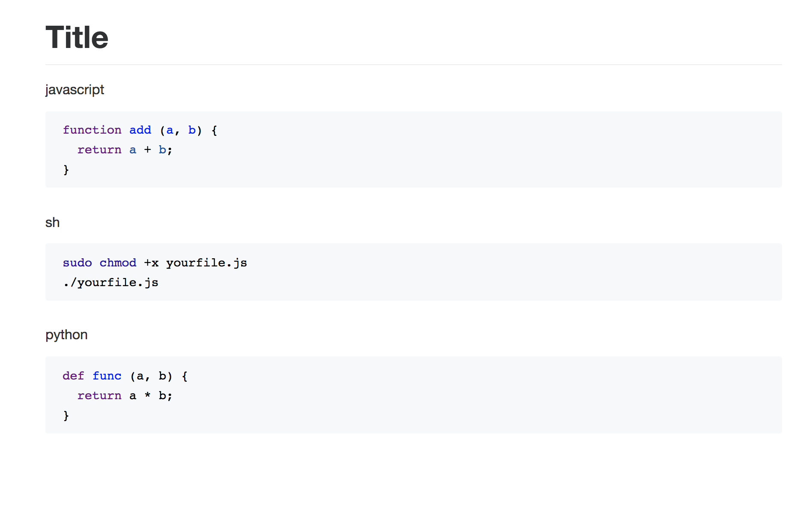Select the "python" paragraph label
This screenshot has width=800, height=532.
coord(66,335)
